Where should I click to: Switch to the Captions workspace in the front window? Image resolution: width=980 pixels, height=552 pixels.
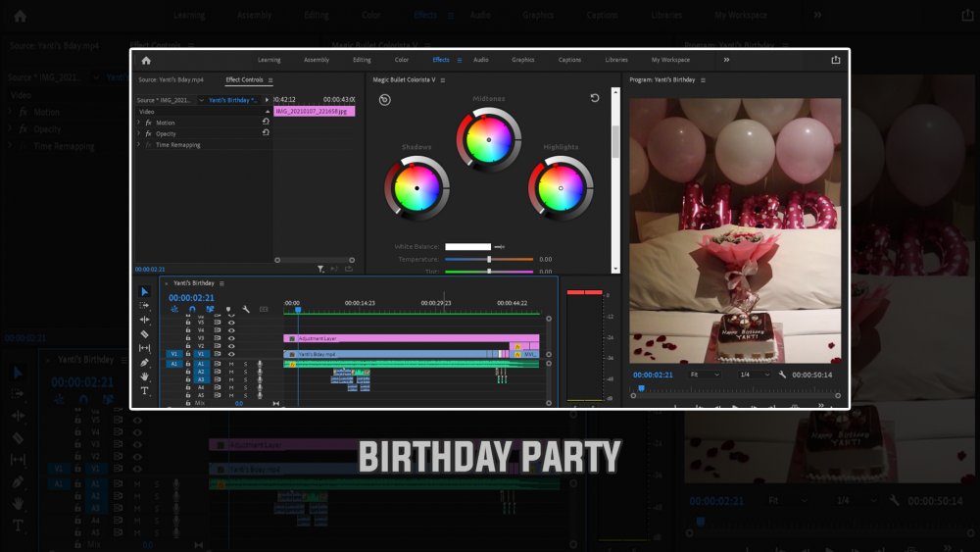pos(569,60)
